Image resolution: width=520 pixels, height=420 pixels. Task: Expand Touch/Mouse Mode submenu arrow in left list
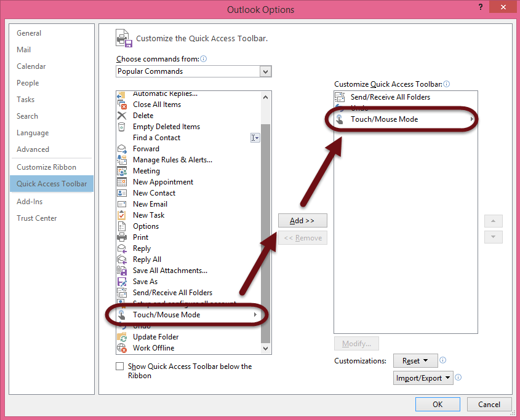(255, 315)
